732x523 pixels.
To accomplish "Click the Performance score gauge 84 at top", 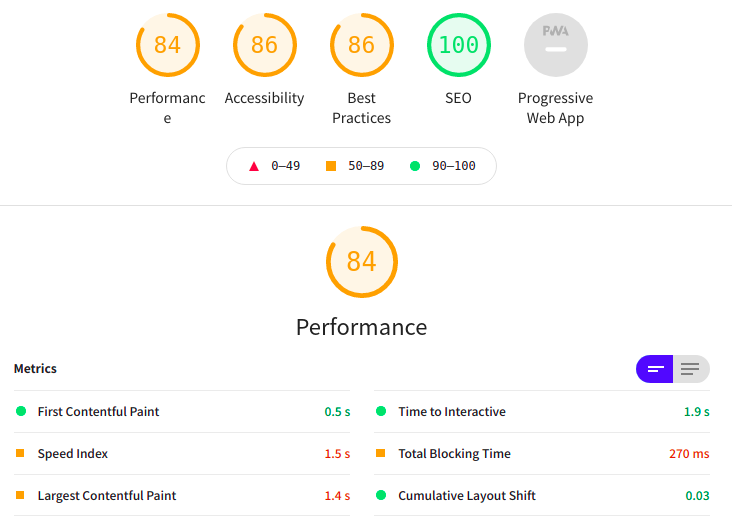I will point(167,45).
